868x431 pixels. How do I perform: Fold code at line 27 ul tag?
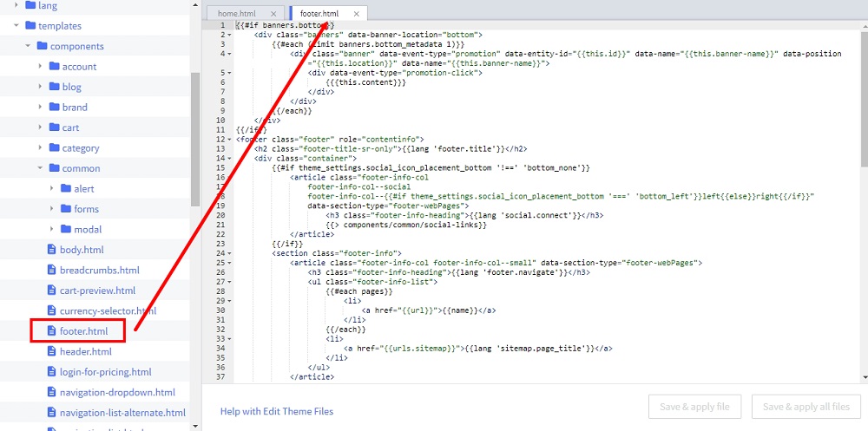(230, 282)
